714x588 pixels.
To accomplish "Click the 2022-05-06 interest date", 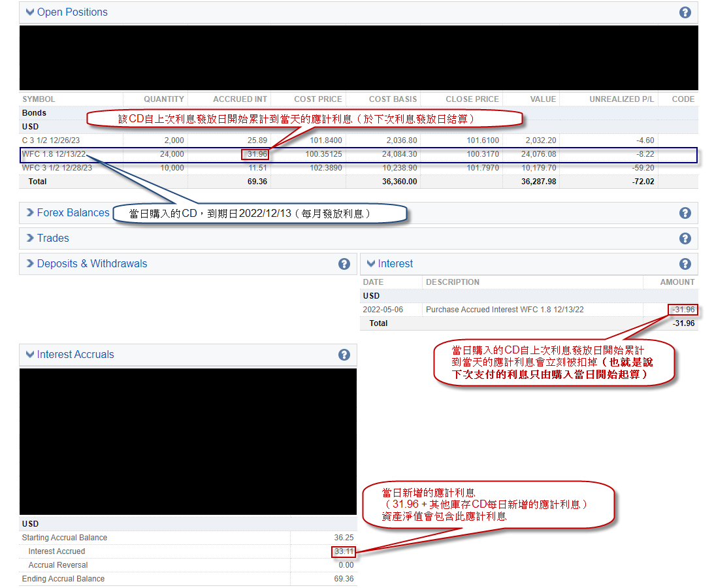I will (x=383, y=309).
